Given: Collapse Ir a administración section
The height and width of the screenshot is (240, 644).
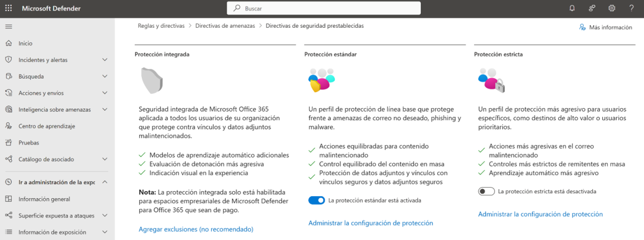Looking at the screenshot, I should coord(105,182).
